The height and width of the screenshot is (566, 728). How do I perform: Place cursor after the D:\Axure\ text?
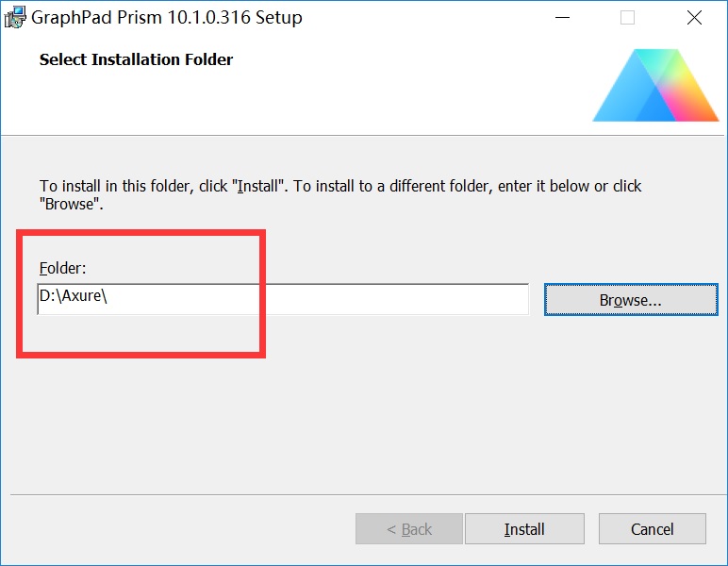[x=108, y=296]
